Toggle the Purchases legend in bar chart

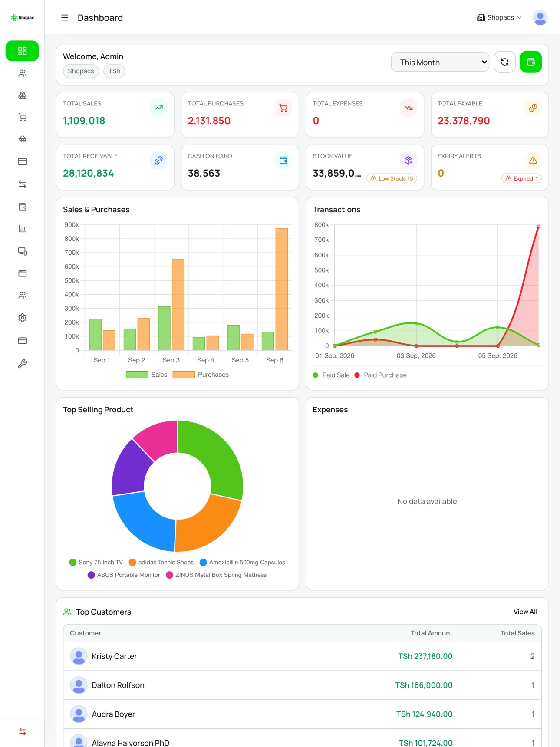201,375
